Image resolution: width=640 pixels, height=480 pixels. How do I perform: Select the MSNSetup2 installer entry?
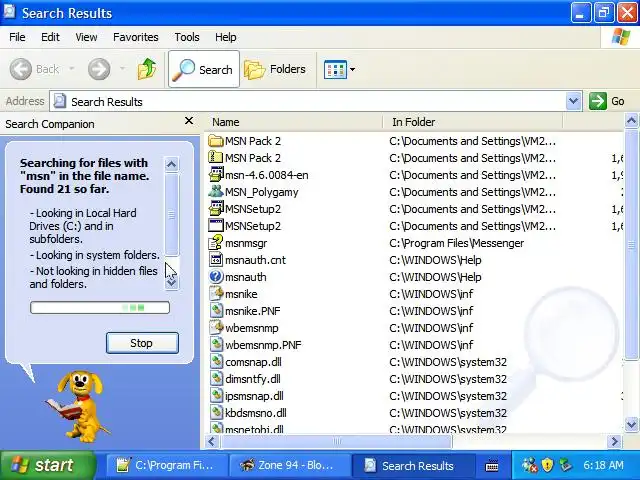click(245, 209)
